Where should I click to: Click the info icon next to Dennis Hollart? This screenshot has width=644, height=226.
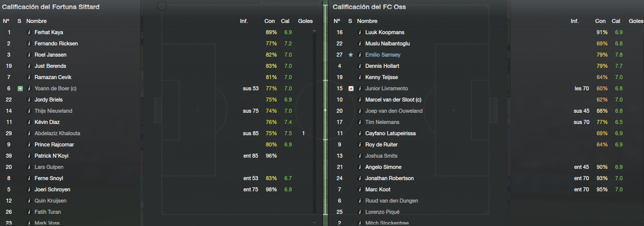pos(360,66)
